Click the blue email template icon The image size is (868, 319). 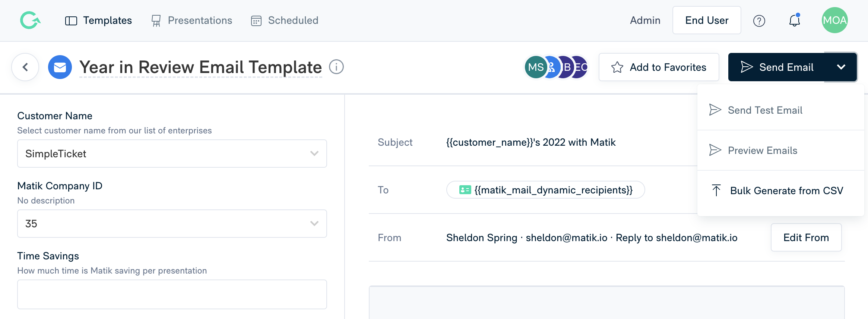click(60, 67)
